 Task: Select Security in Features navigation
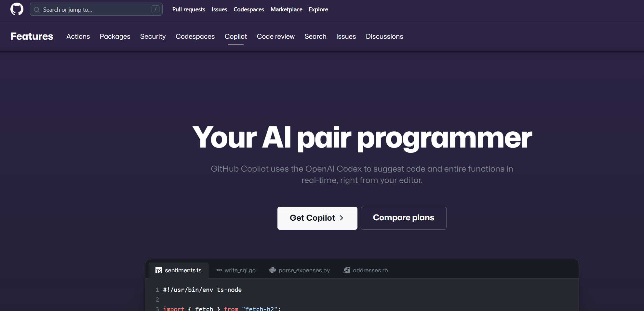153,36
